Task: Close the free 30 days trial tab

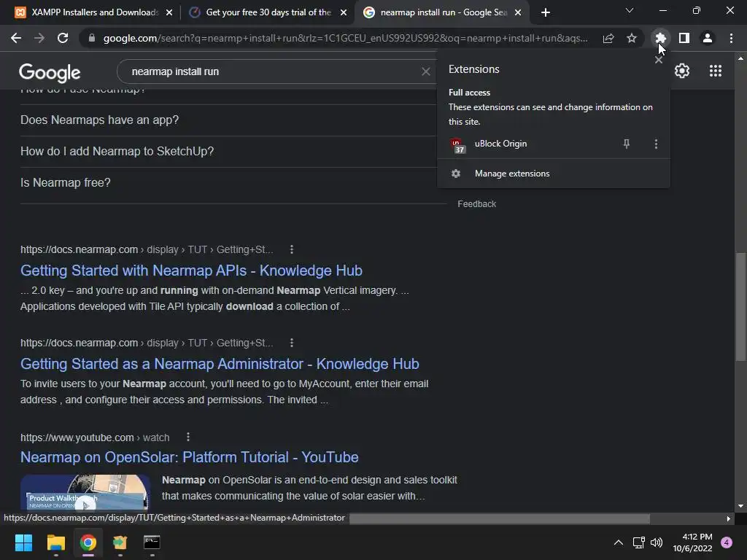Action: [x=344, y=12]
